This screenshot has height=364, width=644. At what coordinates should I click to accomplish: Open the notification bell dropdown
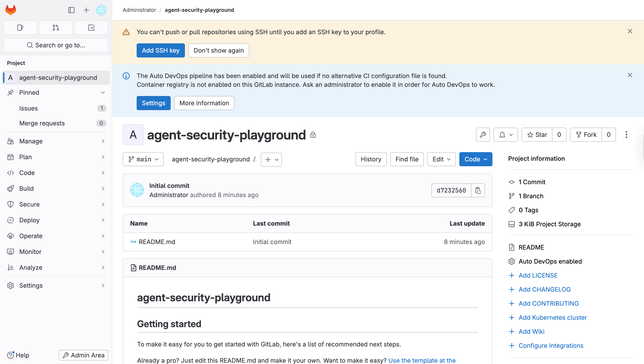(x=506, y=135)
